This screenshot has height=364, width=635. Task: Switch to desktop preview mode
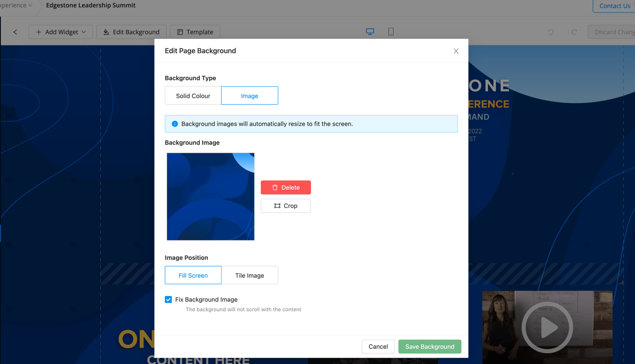click(370, 31)
